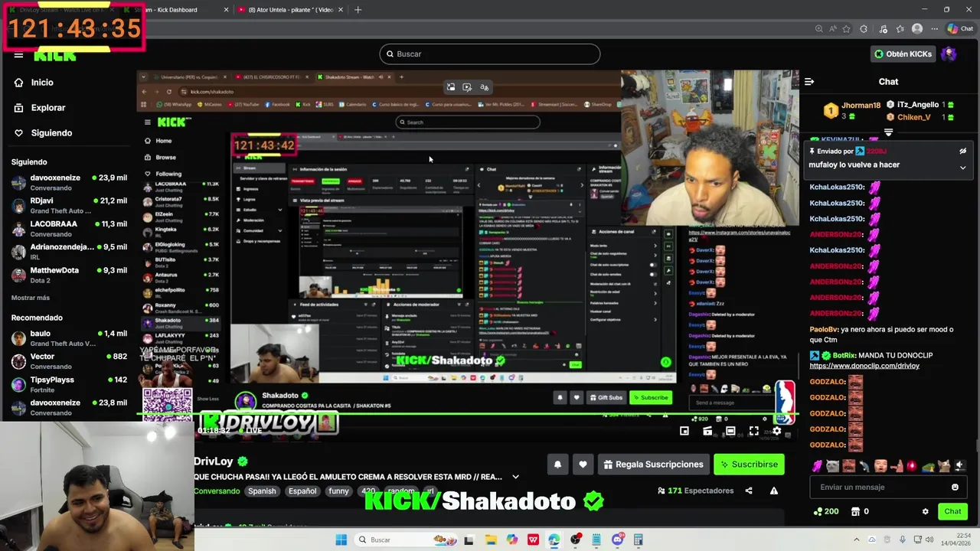Open Copilot Chat in Edge toolbar
Image resolution: width=980 pixels, height=551 pixels.
point(960,29)
